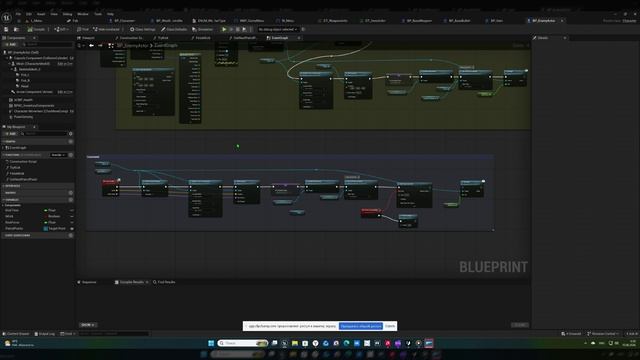Add a new function with plus icon

71,155
